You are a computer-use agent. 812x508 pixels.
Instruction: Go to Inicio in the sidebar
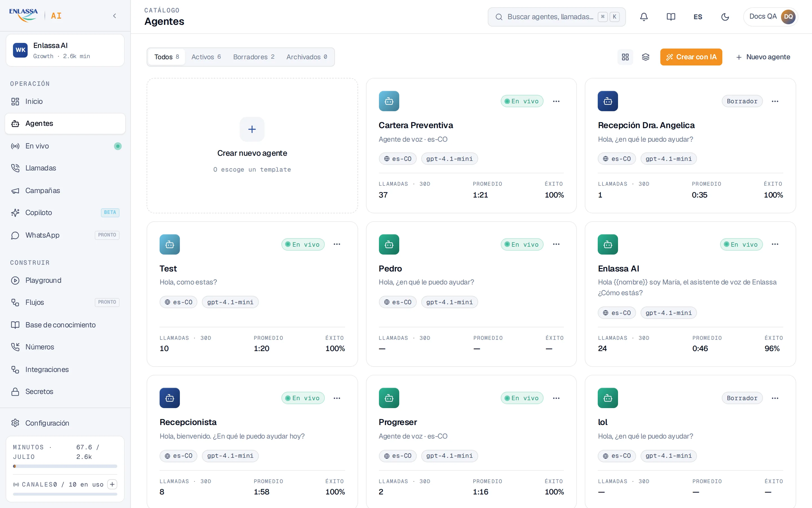pos(65,102)
